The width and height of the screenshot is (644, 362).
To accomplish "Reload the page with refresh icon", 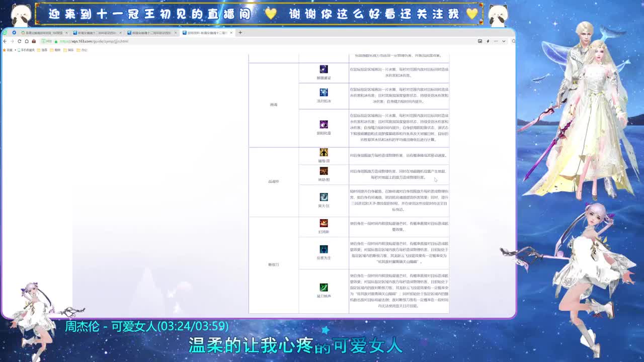I will click(19, 41).
